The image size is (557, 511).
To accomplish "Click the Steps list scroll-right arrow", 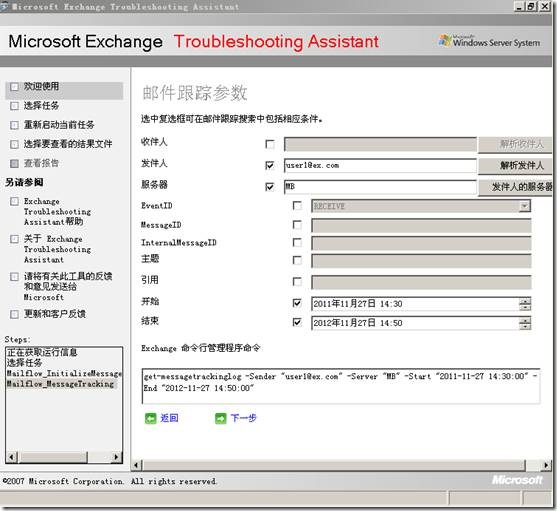I will tap(116, 457).
